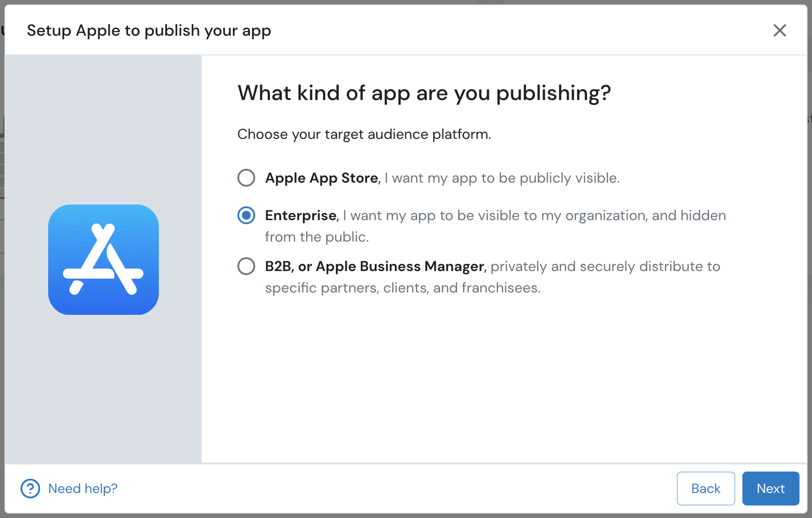
Task: Click 'privately and securely distribute to' text
Action: (605, 266)
